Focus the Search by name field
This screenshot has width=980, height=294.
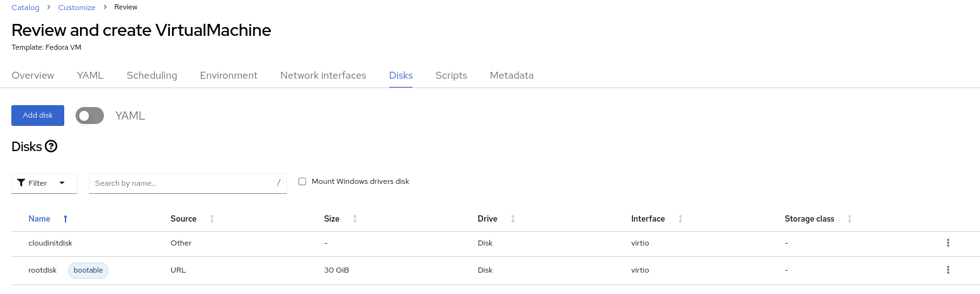183,183
